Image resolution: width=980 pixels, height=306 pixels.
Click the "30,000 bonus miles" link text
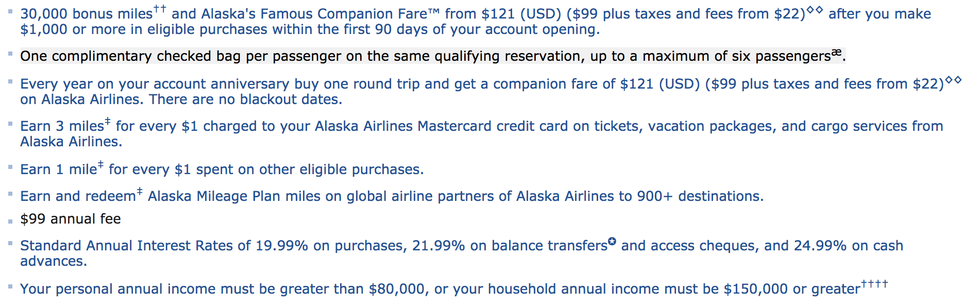[87, 14]
